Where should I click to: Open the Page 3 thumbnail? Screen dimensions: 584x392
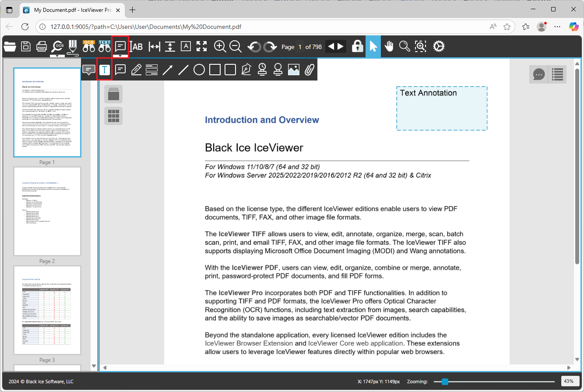[47, 310]
